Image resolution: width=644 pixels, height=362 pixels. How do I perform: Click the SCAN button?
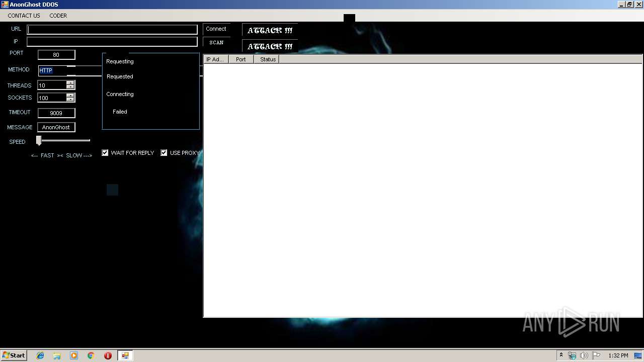[216, 43]
